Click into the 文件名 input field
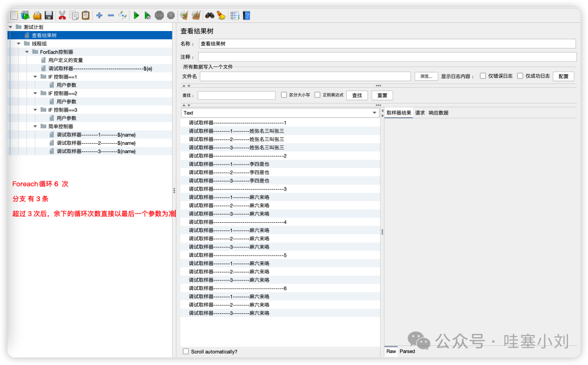This screenshot has width=588, height=365. coord(305,76)
